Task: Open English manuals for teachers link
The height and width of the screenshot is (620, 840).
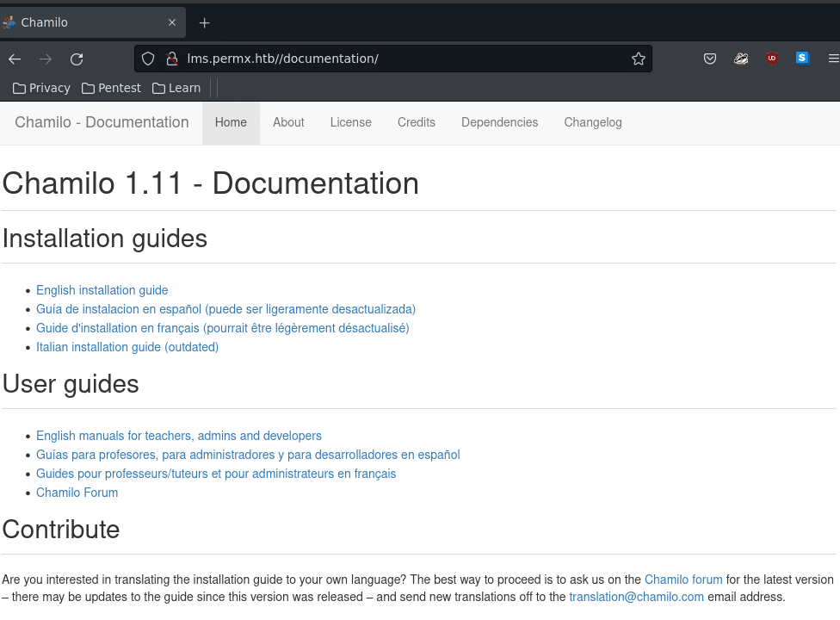Action: coord(178,436)
